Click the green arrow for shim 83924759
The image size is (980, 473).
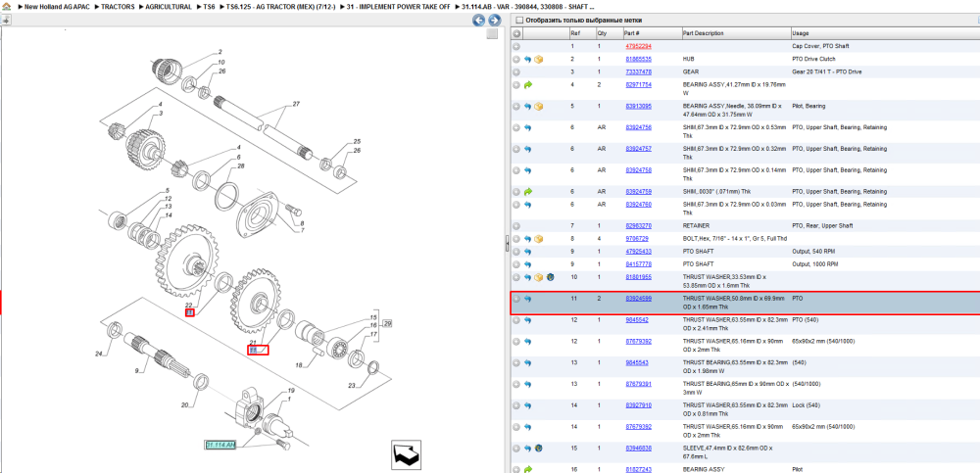527,192
